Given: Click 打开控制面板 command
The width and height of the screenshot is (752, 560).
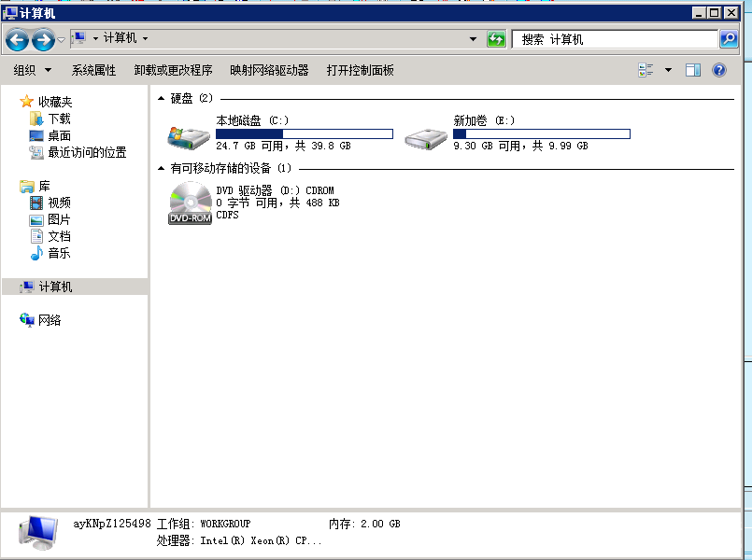Looking at the screenshot, I should click(x=362, y=69).
